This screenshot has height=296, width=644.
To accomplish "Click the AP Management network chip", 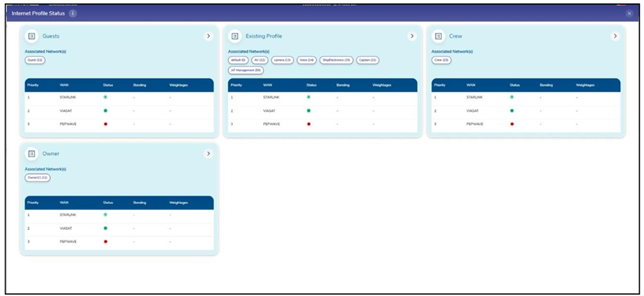I will pyautogui.click(x=246, y=70).
